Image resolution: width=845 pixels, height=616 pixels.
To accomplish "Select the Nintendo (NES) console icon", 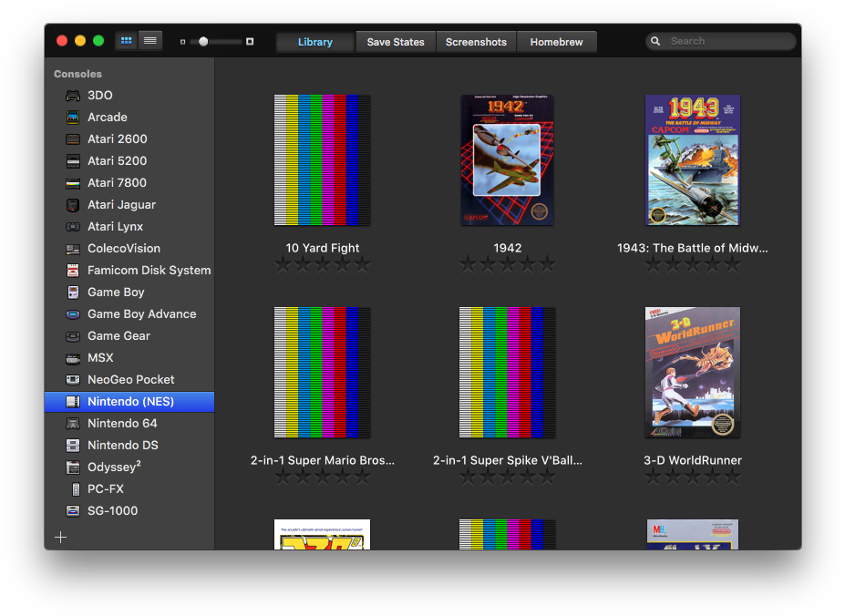I will (x=73, y=402).
